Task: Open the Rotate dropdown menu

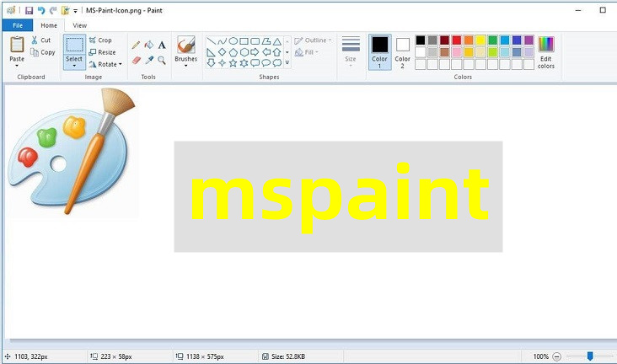Action: [120, 64]
